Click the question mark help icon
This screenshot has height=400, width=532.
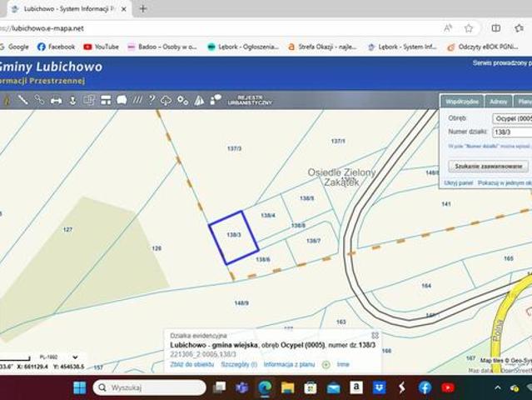[152, 100]
